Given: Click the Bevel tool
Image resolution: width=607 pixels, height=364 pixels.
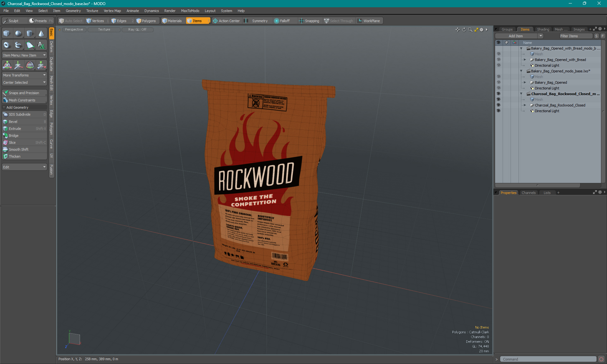Looking at the screenshot, I should 24,122.
